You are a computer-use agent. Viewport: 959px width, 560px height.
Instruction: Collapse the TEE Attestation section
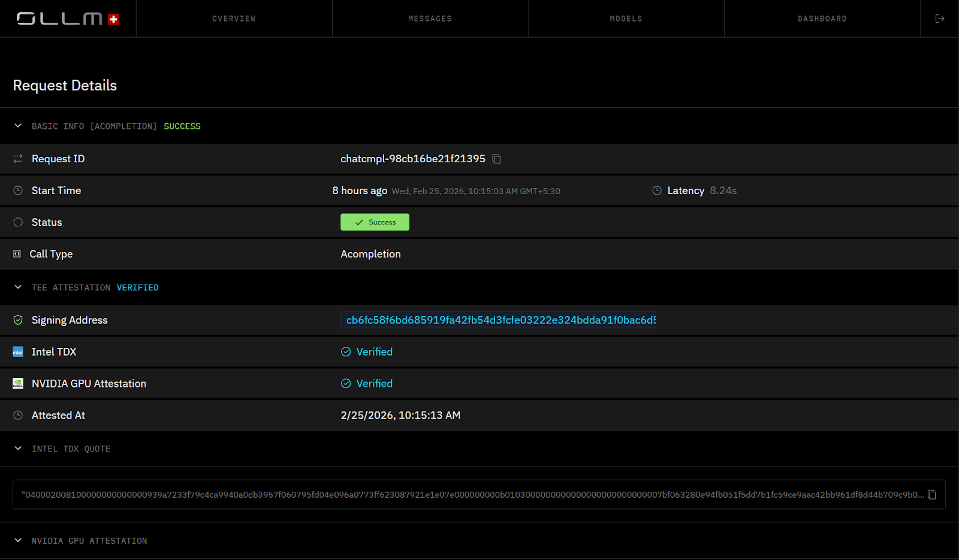(18, 287)
